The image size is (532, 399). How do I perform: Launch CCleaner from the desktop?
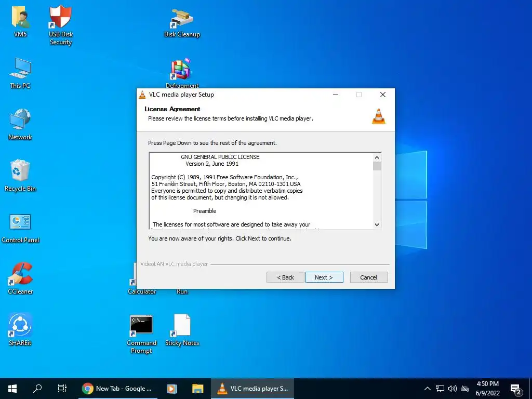tap(20, 278)
